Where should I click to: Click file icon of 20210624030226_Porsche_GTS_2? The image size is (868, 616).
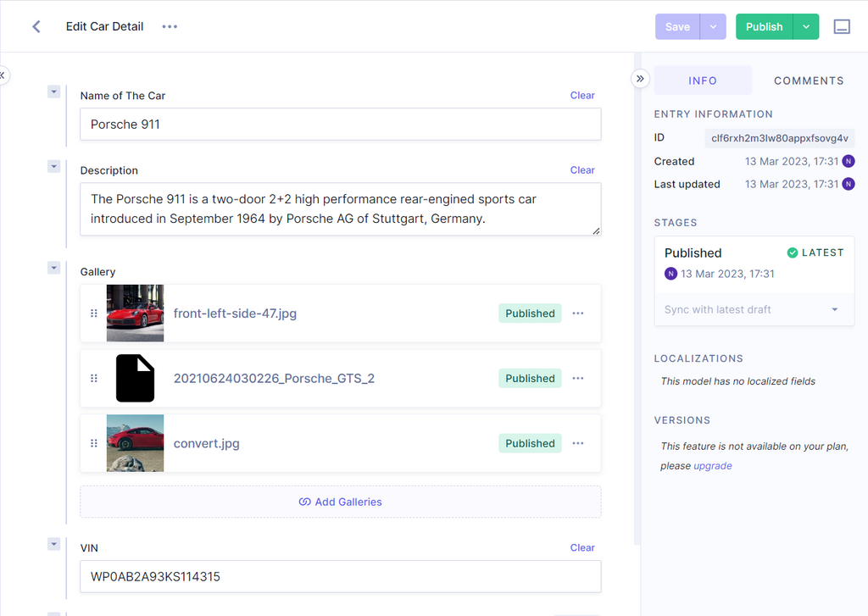pos(135,378)
